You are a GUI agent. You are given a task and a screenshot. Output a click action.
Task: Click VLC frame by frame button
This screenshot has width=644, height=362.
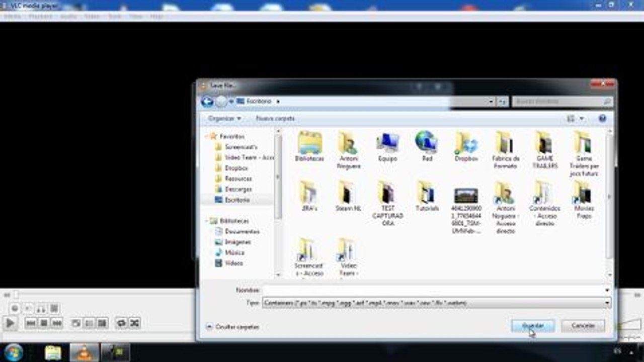(x=54, y=308)
